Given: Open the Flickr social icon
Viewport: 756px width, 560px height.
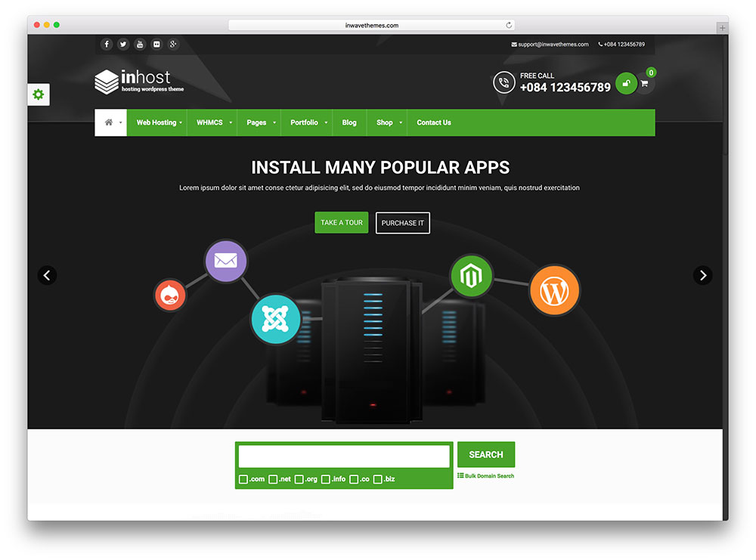Looking at the screenshot, I should click(x=156, y=45).
